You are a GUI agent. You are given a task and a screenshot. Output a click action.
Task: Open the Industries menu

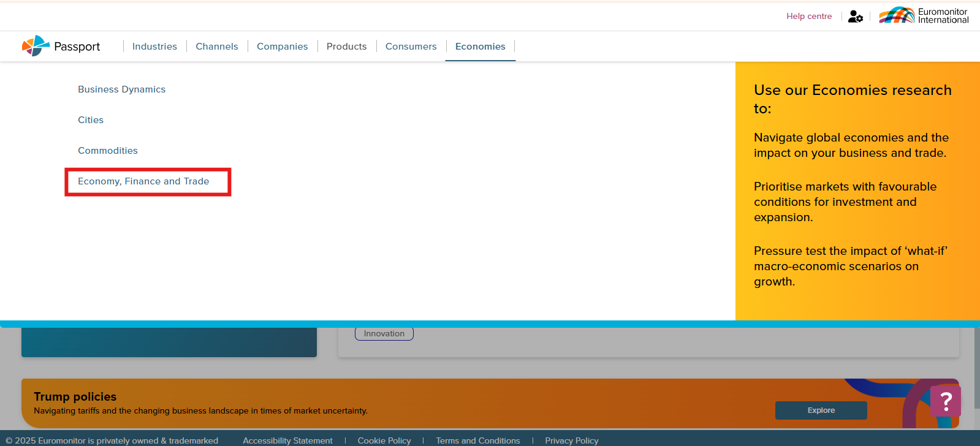click(154, 47)
